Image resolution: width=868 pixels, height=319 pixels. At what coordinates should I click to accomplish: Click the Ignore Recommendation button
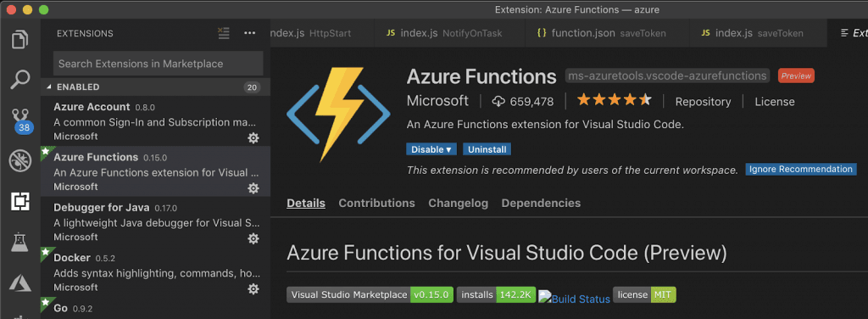point(800,170)
